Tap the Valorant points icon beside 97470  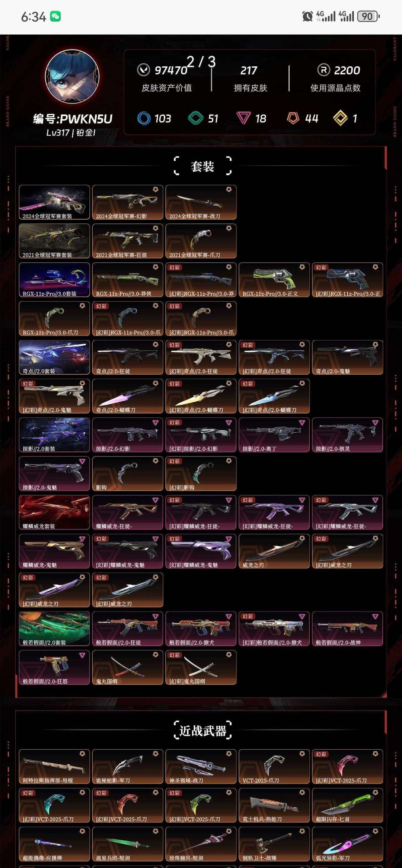coord(143,70)
